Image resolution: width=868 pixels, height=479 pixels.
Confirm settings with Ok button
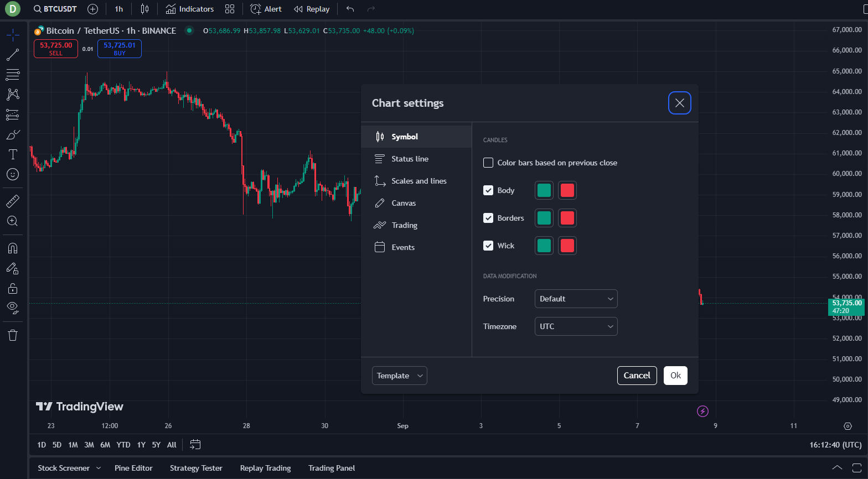[676, 376]
